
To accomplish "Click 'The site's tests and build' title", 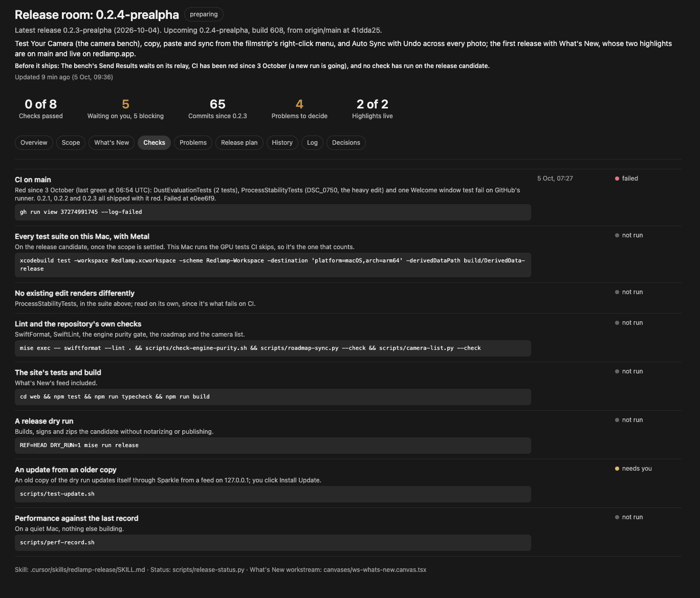I will point(58,372).
